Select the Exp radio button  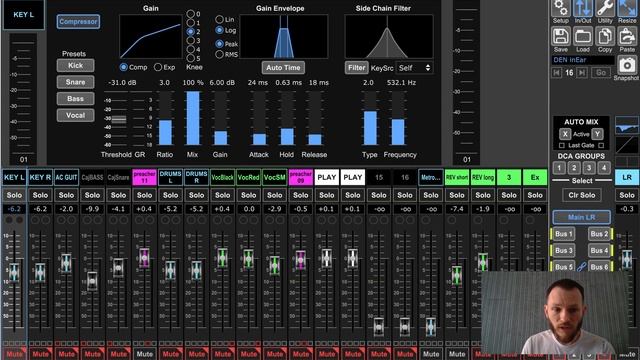pos(158,67)
